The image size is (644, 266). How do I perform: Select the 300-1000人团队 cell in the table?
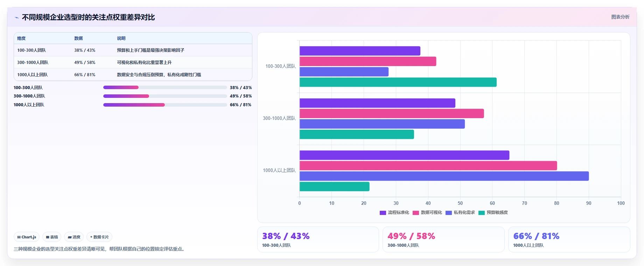click(33, 63)
